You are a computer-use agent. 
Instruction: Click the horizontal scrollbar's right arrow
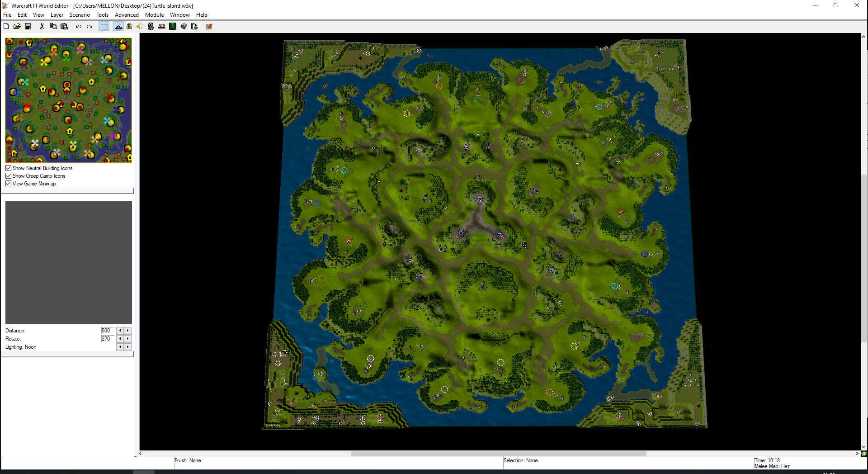(857, 453)
